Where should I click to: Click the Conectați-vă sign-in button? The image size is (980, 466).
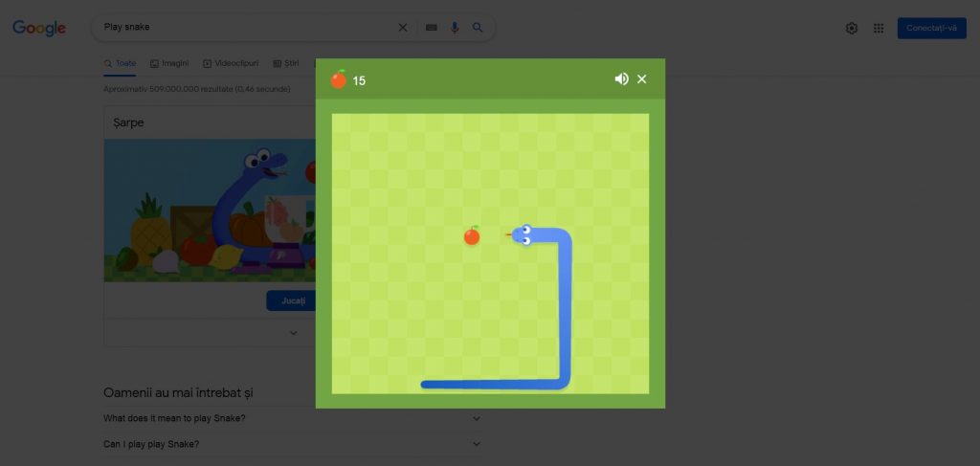(931, 28)
